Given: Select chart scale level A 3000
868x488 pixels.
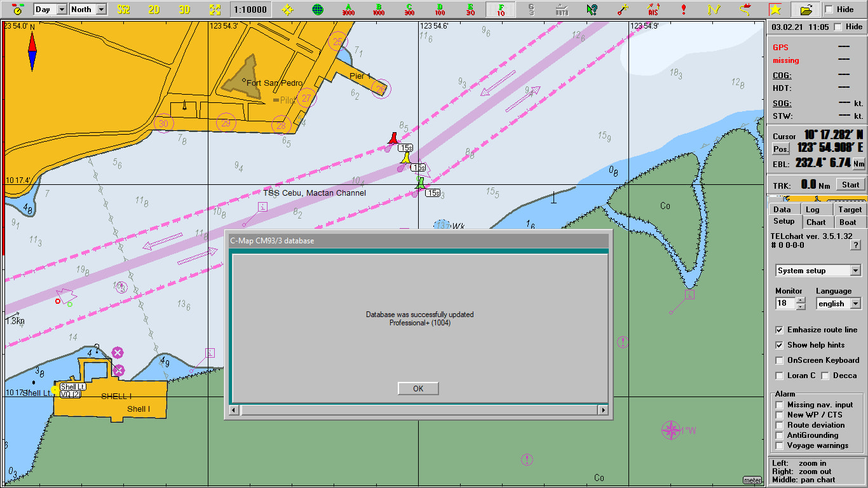Looking at the screenshot, I should pos(348,10).
